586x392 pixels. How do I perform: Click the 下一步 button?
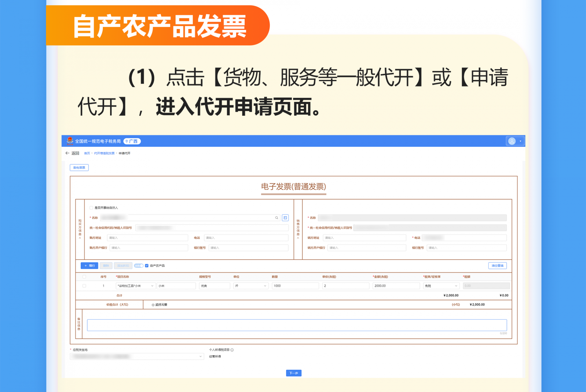(x=294, y=373)
